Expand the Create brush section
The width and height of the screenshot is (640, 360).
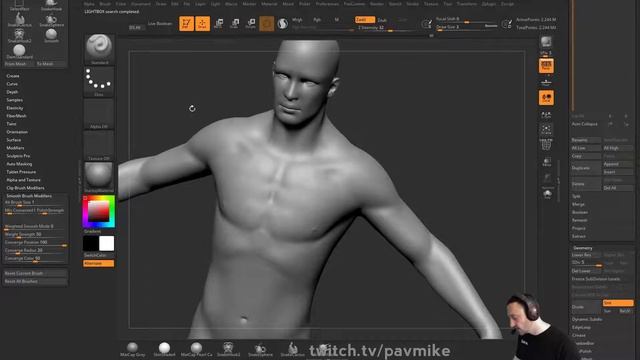coord(13,76)
